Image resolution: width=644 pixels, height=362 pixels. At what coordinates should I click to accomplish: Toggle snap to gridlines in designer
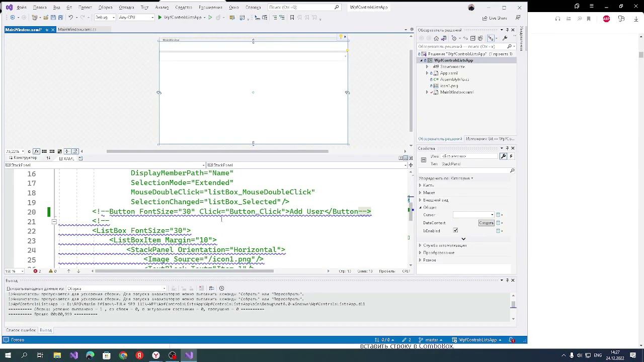click(x=52, y=151)
